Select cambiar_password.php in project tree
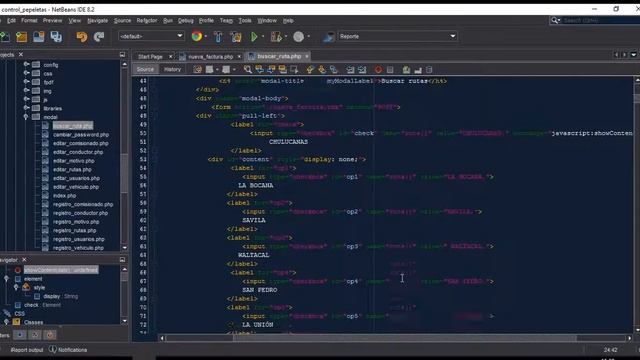 [81, 134]
